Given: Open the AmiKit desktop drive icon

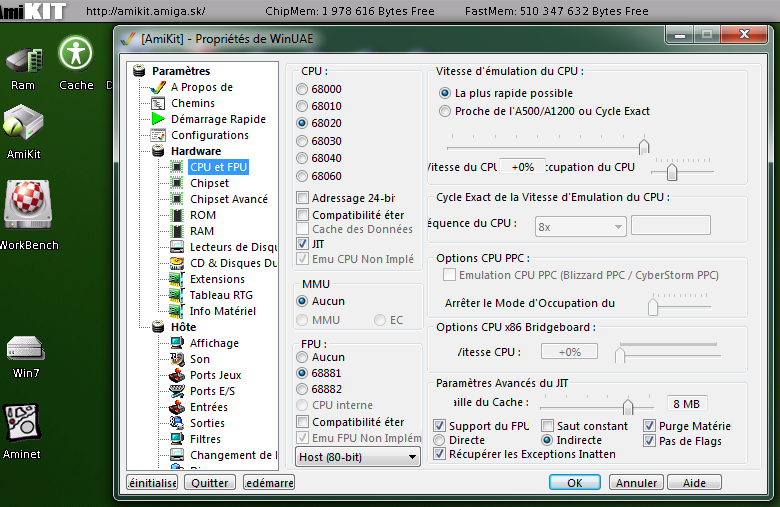Looking at the screenshot, I should (23, 123).
